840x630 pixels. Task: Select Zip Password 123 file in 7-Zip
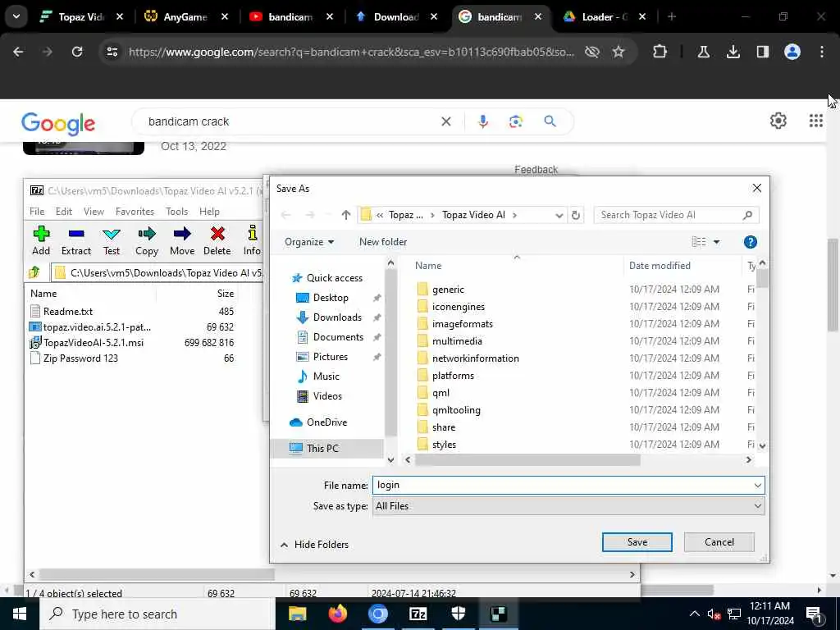pos(80,358)
